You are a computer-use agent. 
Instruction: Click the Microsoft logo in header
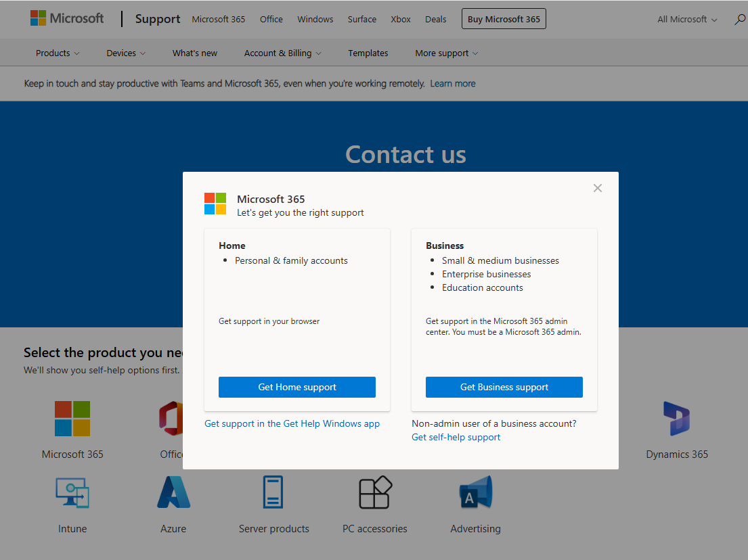tap(67, 18)
